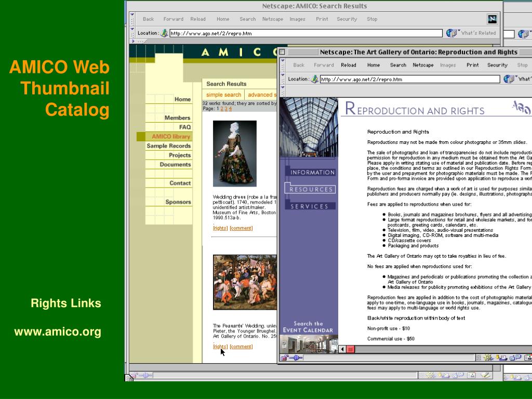Open Address Book icon in AMICO window status bar
This screenshot has height=399, width=532.
click(x=471, y=375)
